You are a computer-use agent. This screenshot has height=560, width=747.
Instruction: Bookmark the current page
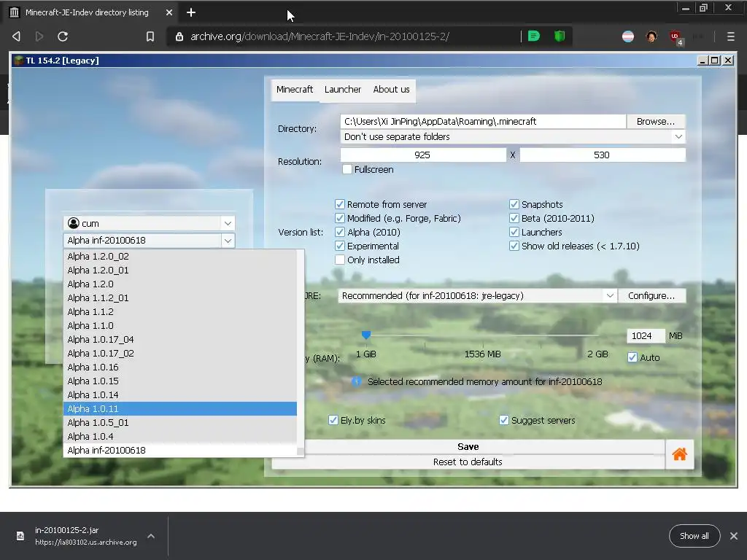[x=150, y=36]
